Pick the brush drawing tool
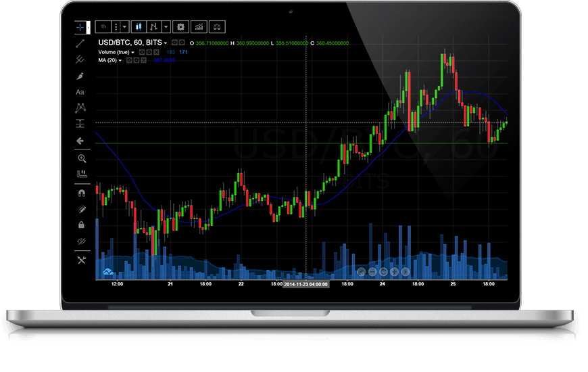This screenshot has width=588, height=372. click(80, 76)
